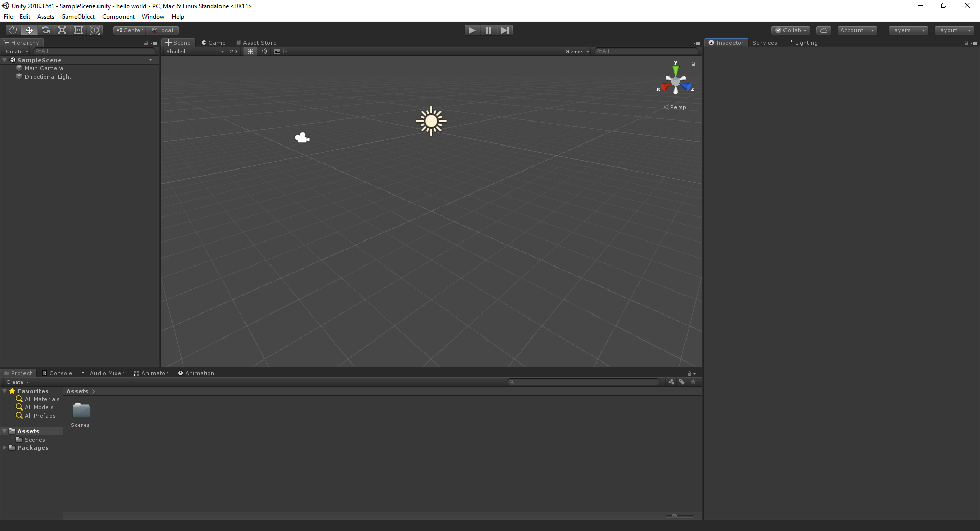This screenshot has height=531, width=980.
Task: Open the GameObject menu
Action: (x=78, y=16)
